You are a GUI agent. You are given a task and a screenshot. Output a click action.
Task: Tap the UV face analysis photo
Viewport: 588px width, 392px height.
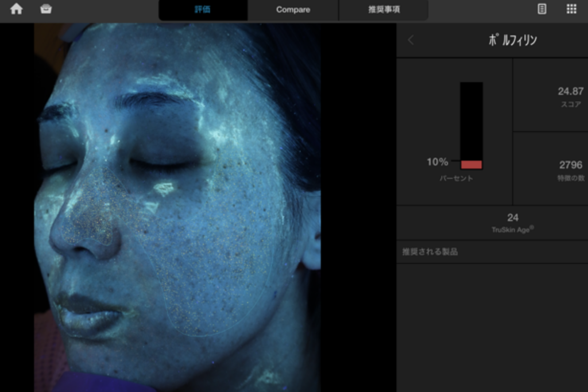pyautogui.click(x=177, y=207)
